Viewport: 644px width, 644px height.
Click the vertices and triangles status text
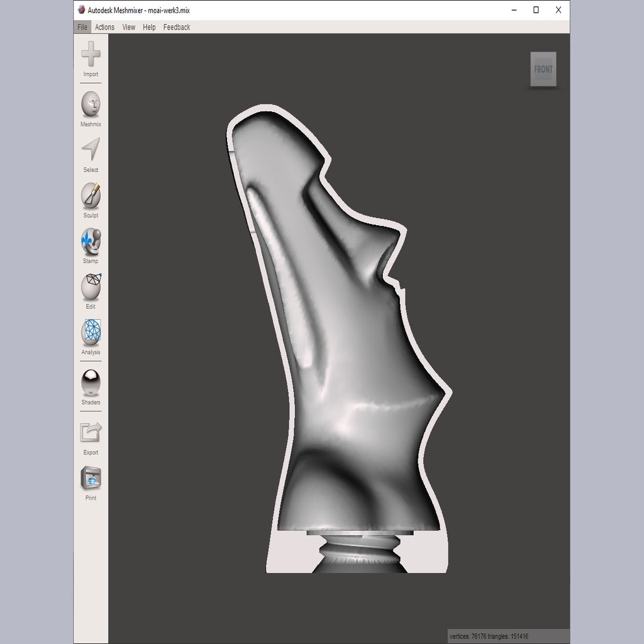click(x=489, y=636)
